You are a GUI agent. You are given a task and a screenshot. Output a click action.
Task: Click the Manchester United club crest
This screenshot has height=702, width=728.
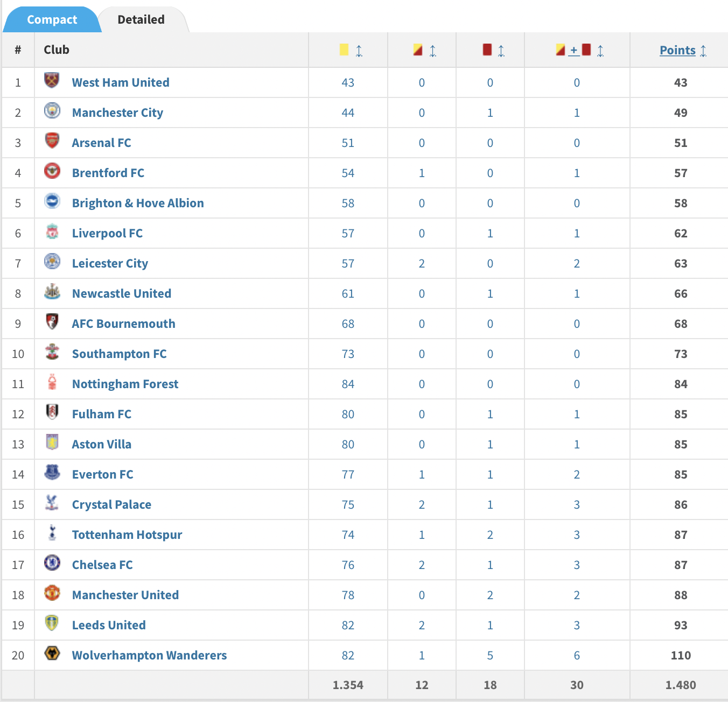coord(52,593)
